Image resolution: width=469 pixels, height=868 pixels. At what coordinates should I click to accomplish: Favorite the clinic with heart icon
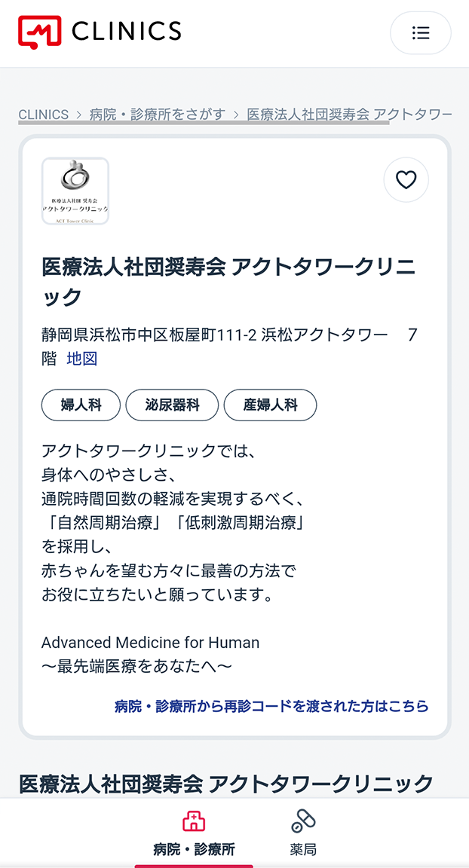pos(406,180)
